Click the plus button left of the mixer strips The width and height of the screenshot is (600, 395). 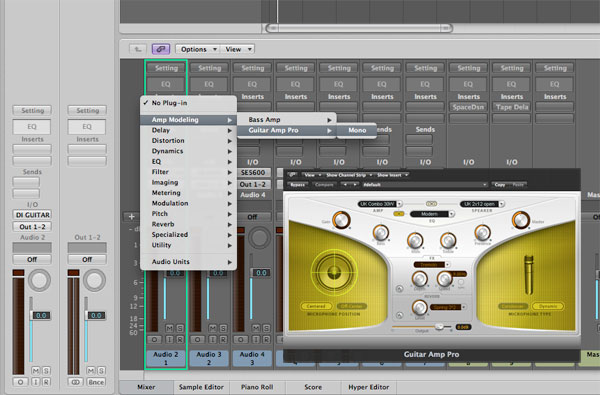click(x=131, y=217)
